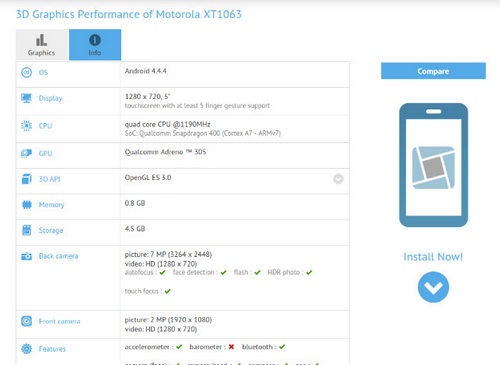The image size is (500, 365).
Task: Click the CPU chip icon
Action: 26,126
